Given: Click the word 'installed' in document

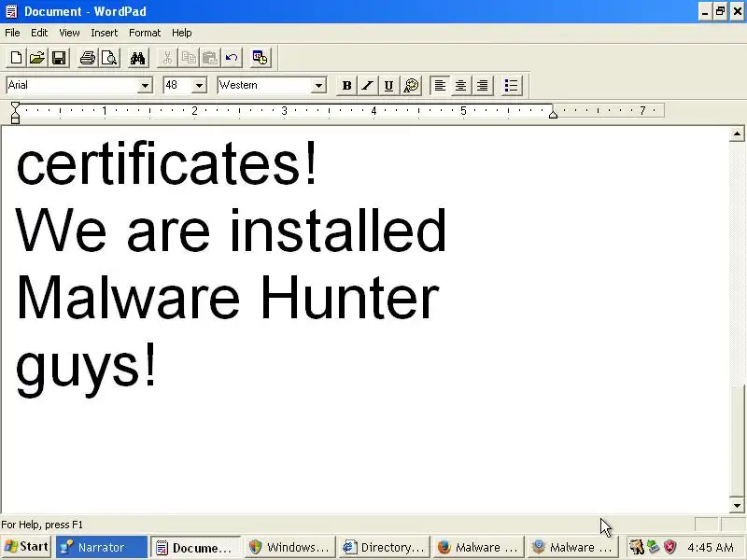Looking at the screenshot, I should 337,231.
